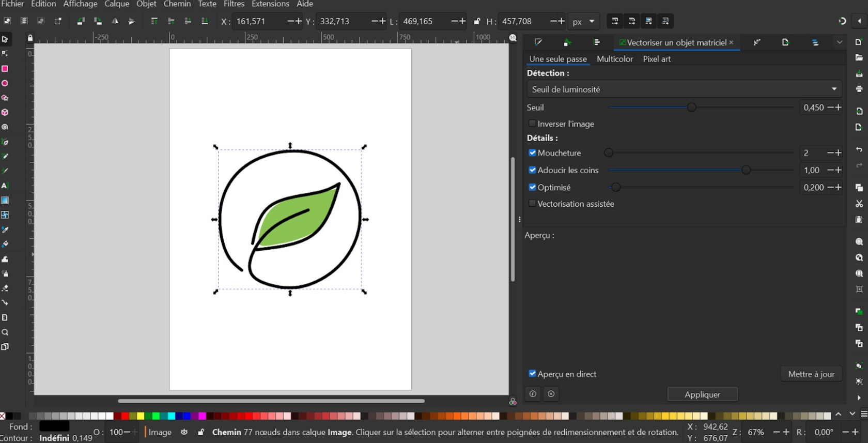Select the Paint bucket tool
The width and height of the screenshot is (868, 443).
point(5,244)
